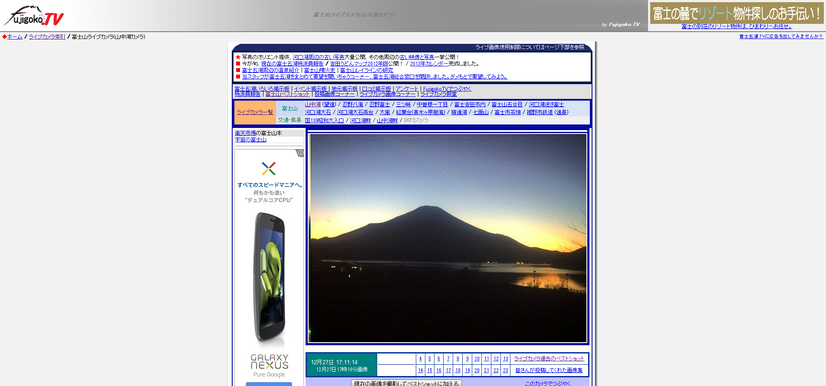The height and width of the screenshot is (386, 826).
Task: Open the イベント掲示板 menu link
Action: pyautogui.click(x=310, y=89)
